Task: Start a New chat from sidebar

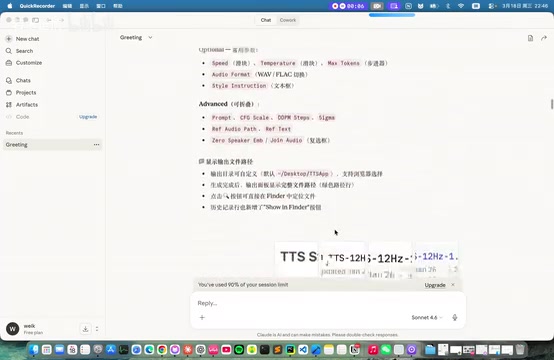Action: pos(22,39)
